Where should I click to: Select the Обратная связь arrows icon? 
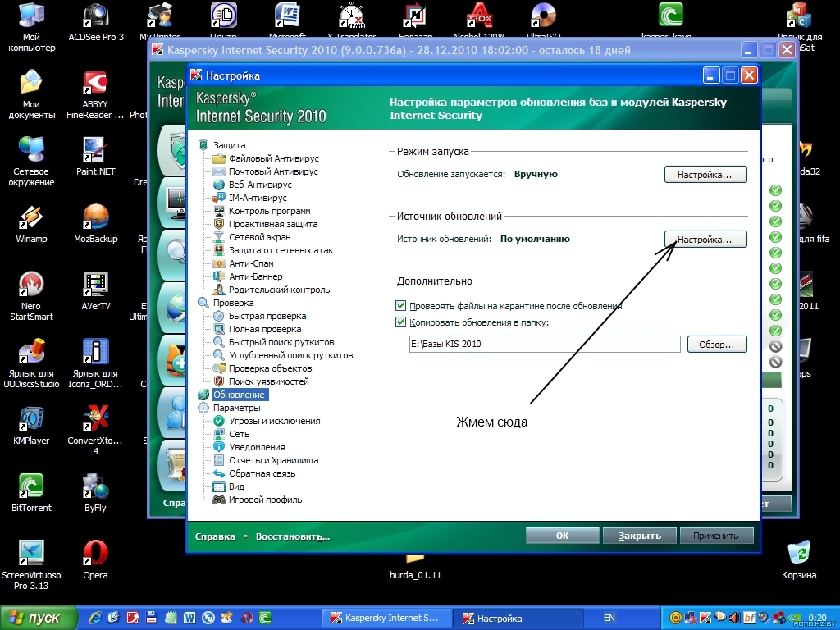pyautogui.click(x=218, y=473)
